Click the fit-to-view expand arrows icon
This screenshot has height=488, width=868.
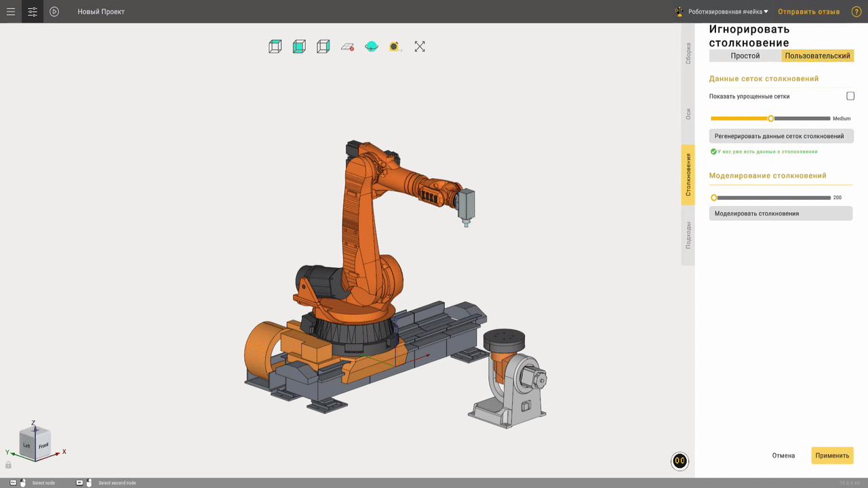coord(420,47)
